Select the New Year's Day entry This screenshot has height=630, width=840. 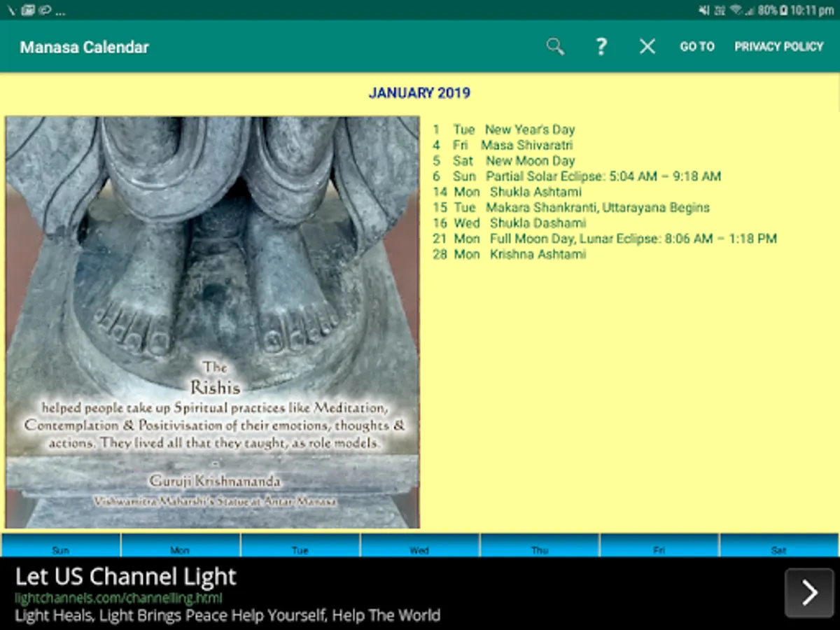[504, 129]
